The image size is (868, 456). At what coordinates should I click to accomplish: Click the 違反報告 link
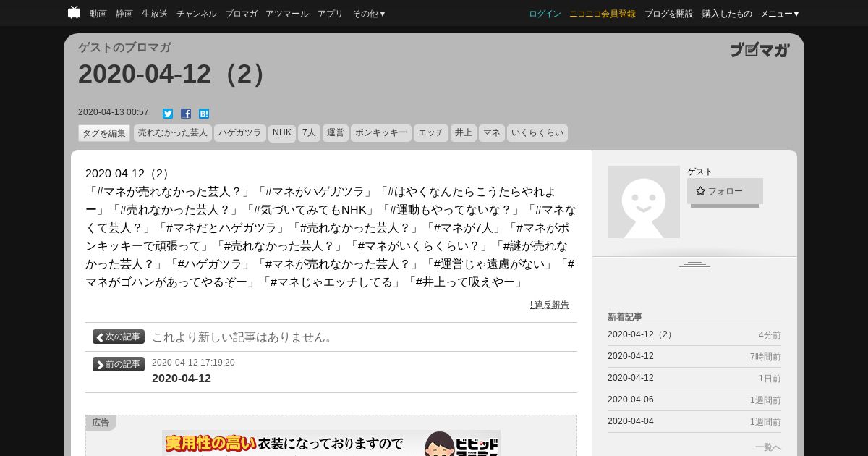(550, 305)
